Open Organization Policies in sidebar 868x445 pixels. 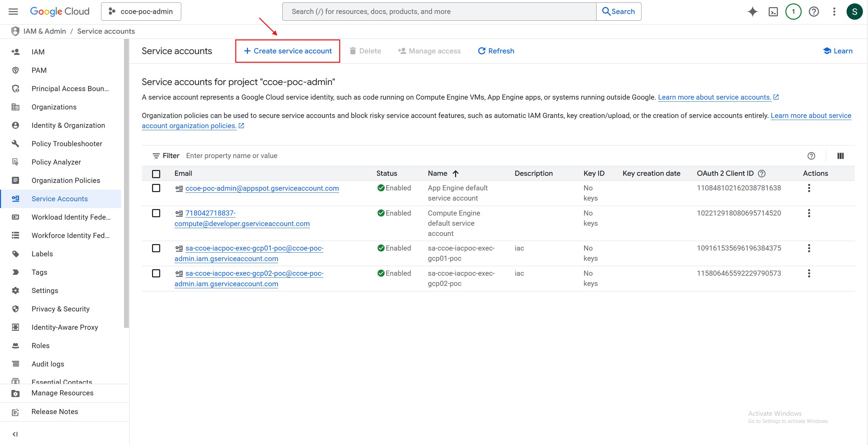[x=66, y=180]
